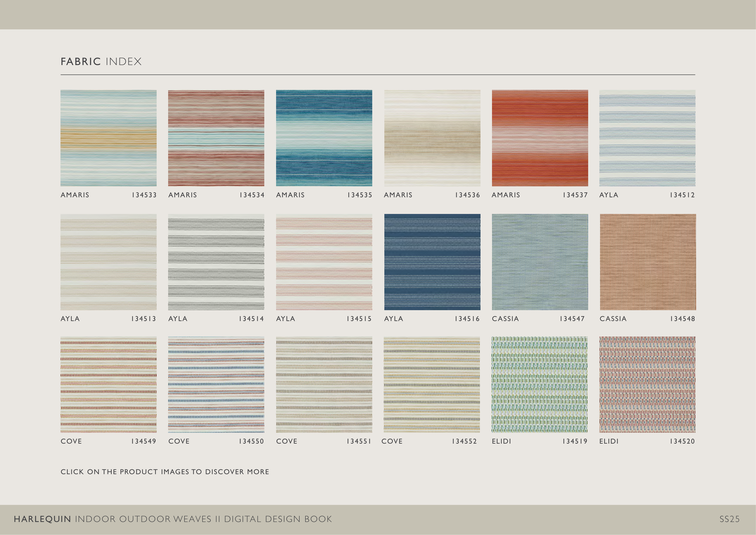Open the pink Ayla 134515 swatch

pos(324,262)
